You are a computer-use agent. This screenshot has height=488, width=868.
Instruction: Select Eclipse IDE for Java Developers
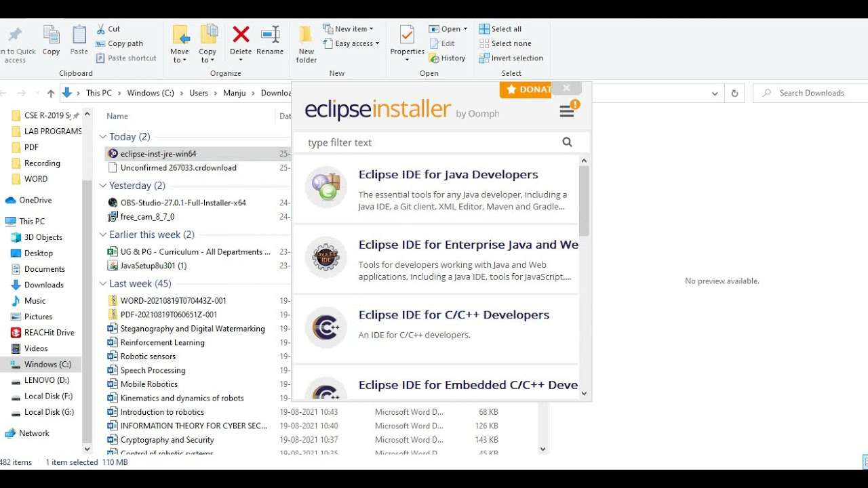click(435, 189)
